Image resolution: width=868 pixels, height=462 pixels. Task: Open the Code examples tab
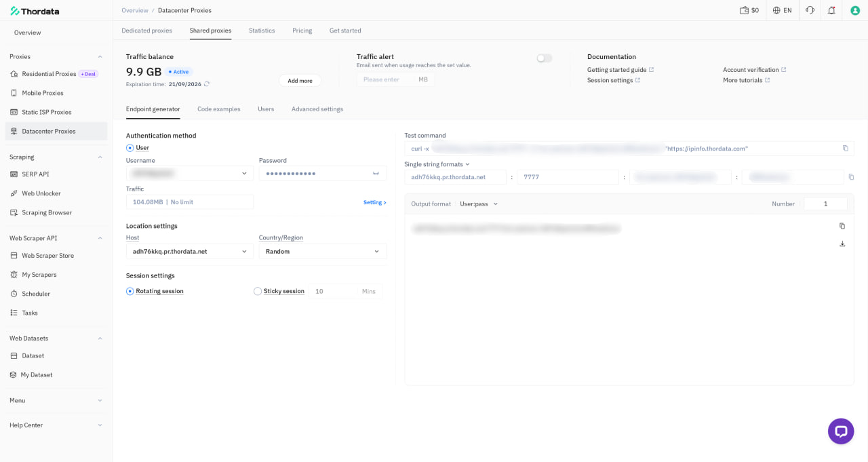pos(219,109)
